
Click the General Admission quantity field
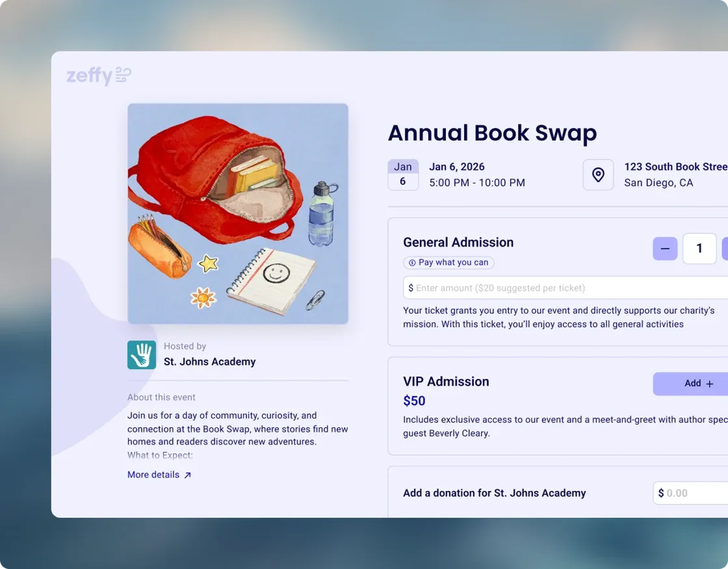(699, 248)
